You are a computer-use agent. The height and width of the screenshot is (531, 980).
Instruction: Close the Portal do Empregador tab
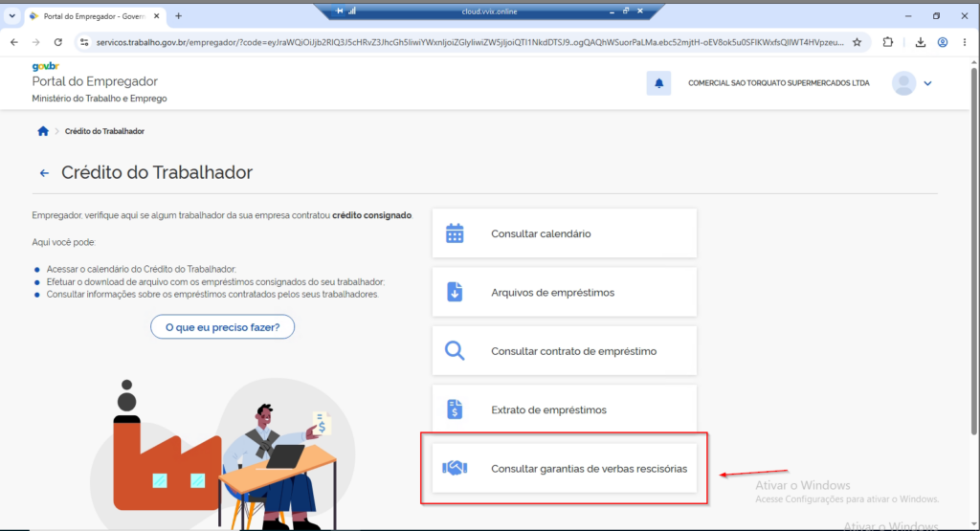(x=156, y=16)
